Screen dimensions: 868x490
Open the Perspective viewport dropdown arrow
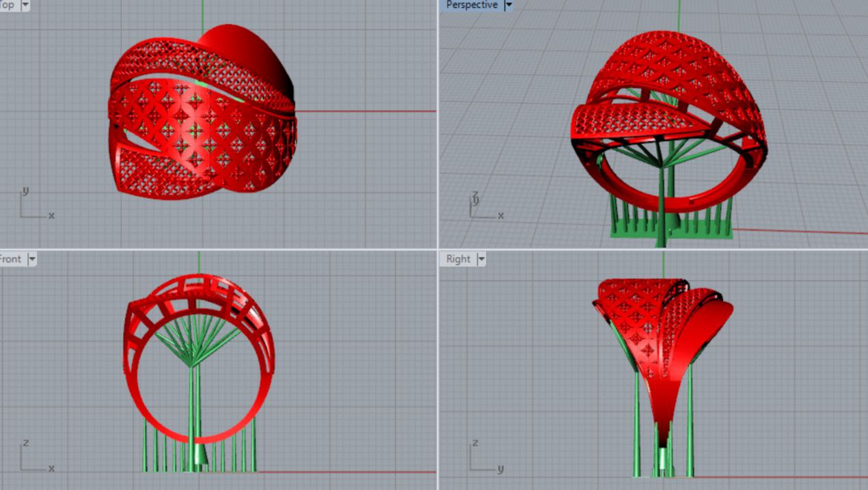(508, 5)
